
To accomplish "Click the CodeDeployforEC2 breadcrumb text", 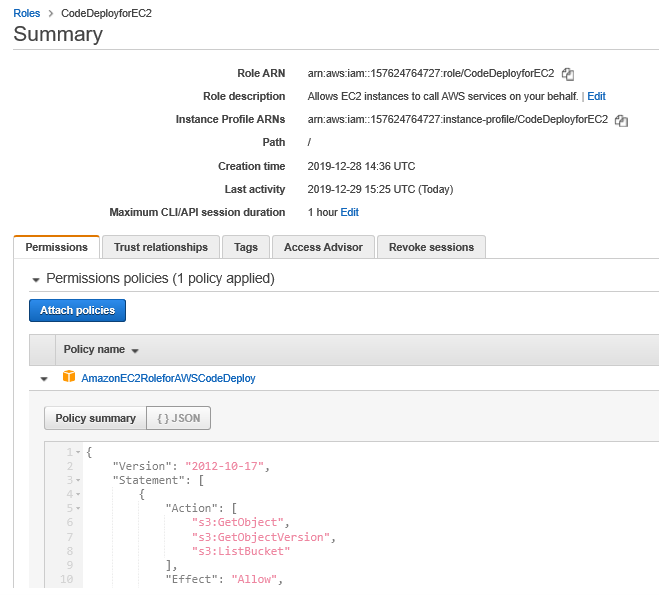I will coord(106,13).
